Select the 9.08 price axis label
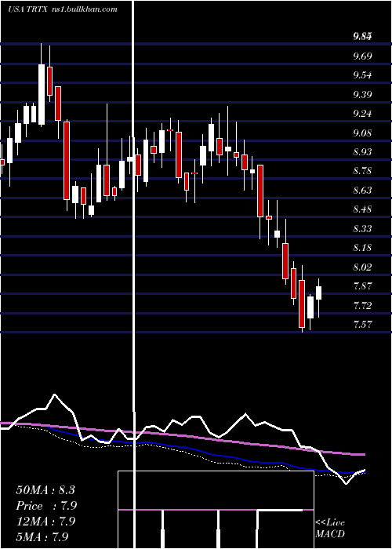This screenshot has width=392, height=549. tap(363, 133)
